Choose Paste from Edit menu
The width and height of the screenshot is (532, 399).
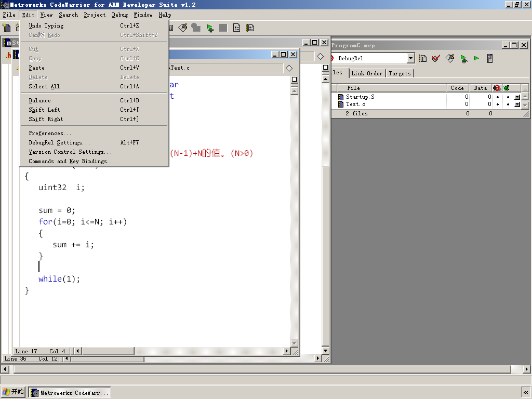pyautogui.click(x=94, y=68)
